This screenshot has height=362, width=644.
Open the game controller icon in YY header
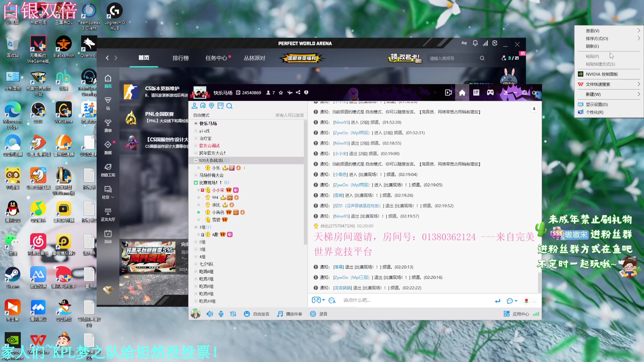[x=490, y=93]
